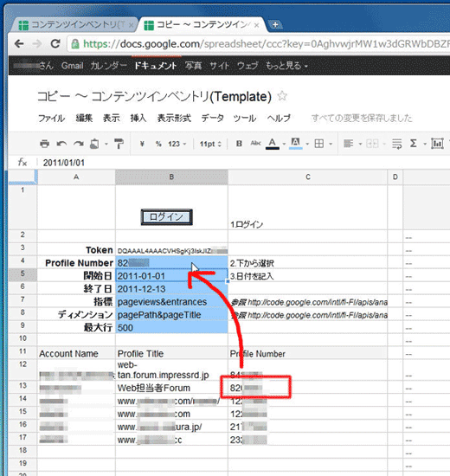450x476 pixels.
Task: Click the cell background color icon
Action: coord(295,144)
